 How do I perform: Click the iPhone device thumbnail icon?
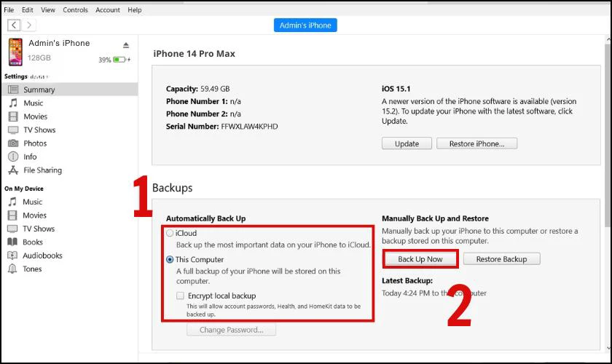(15, 52)
